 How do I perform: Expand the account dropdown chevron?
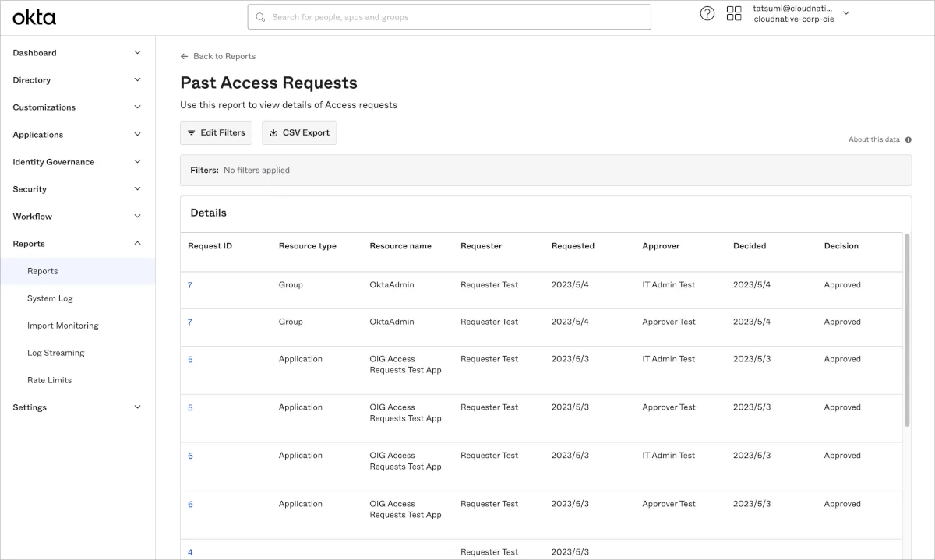click(846, 12)
